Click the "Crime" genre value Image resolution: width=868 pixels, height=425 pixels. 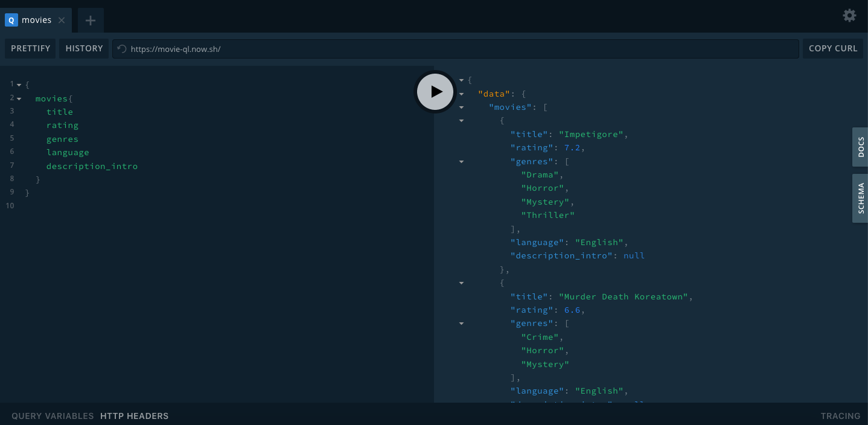pos(540,337)
